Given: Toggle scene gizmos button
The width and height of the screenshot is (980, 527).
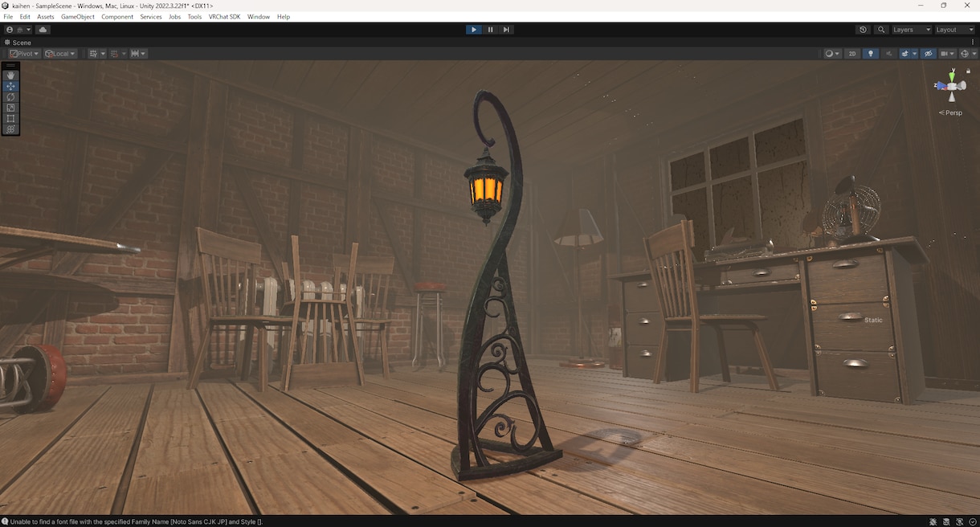Looking at the screenshot, I should (965, 54).
